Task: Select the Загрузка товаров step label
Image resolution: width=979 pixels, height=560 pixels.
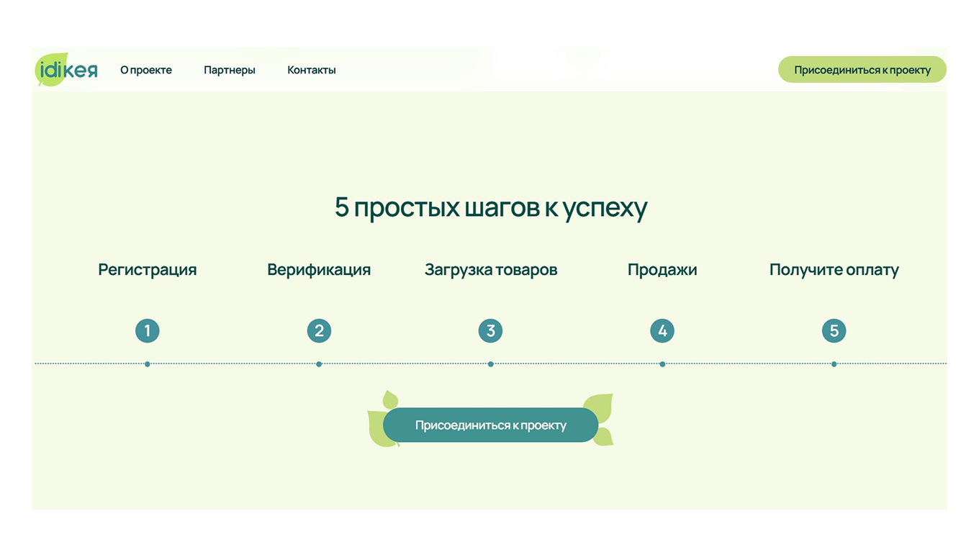Action: (490, 269)
